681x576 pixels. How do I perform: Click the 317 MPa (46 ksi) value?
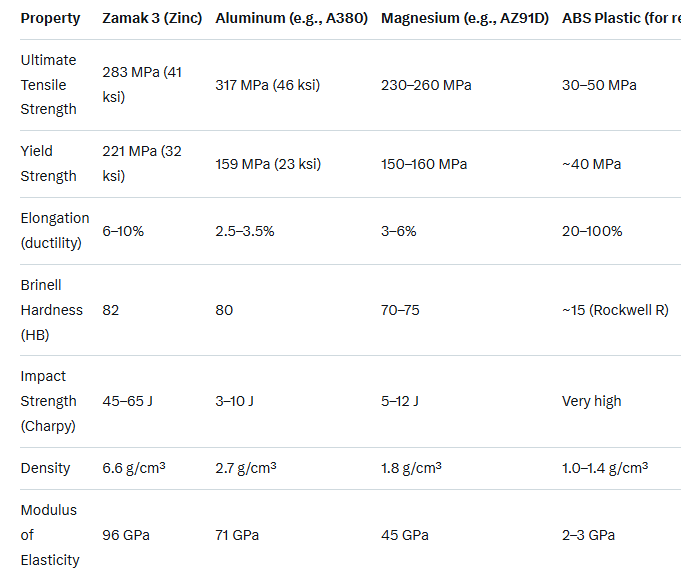[267, 85]
